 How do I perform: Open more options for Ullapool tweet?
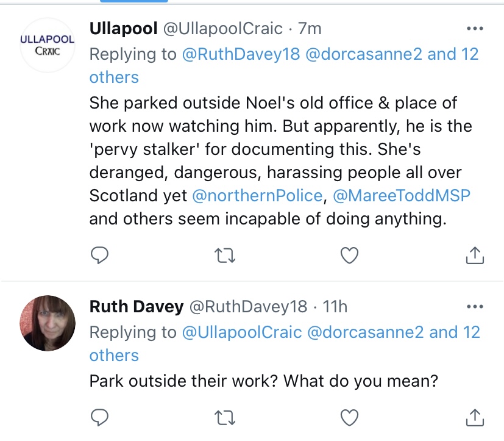point(474,29)
